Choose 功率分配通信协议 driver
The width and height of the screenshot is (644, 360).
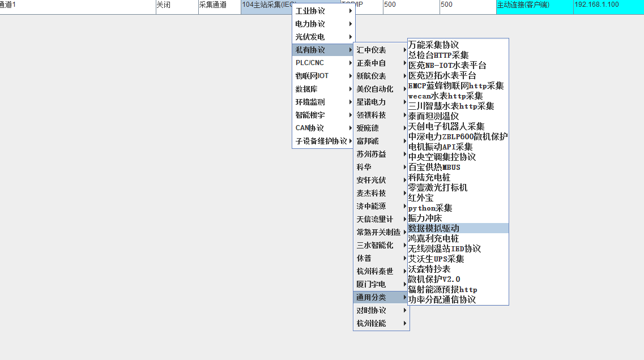[x=458, y=299]
